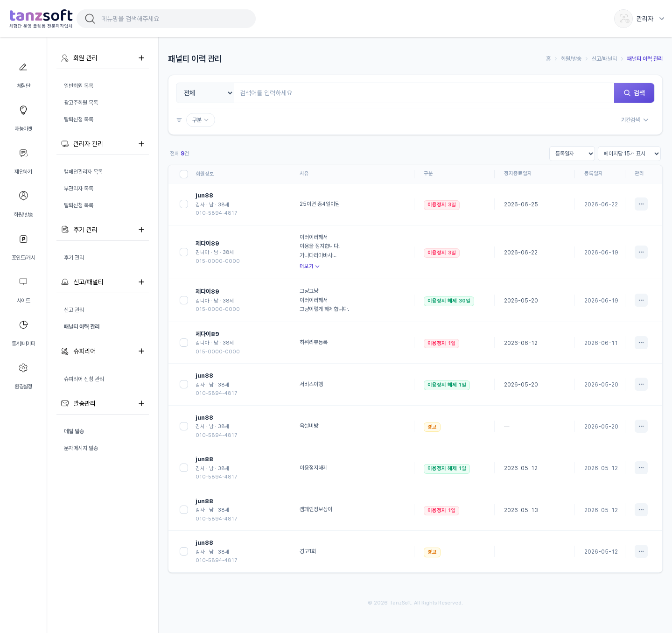Open the 포인트/캐시 icon
Image resolution: width=672 pixels, height=633 pixels.
23,239
